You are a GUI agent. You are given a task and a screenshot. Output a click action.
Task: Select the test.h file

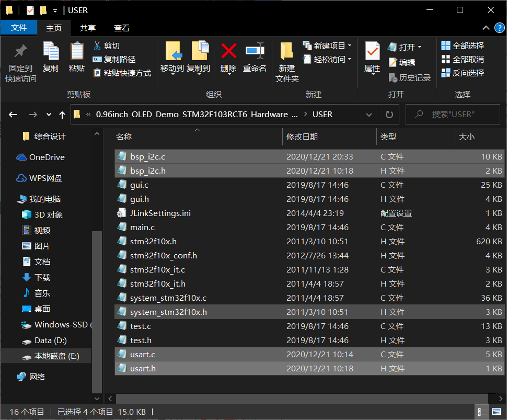[309, 340]
